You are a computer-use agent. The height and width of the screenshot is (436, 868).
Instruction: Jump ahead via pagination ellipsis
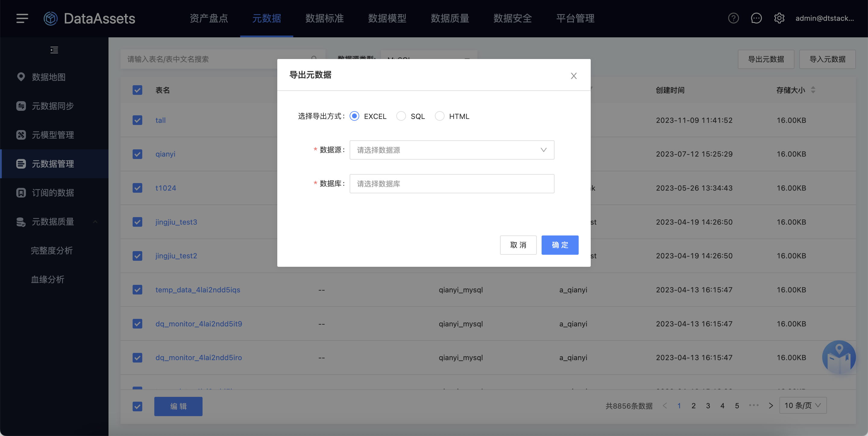point(754,405)
